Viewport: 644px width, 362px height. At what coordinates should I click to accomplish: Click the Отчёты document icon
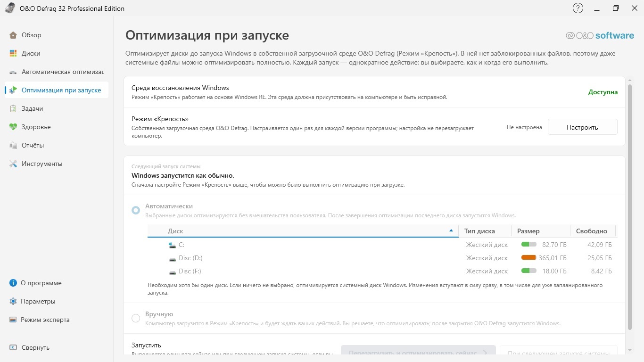point(13,145)
